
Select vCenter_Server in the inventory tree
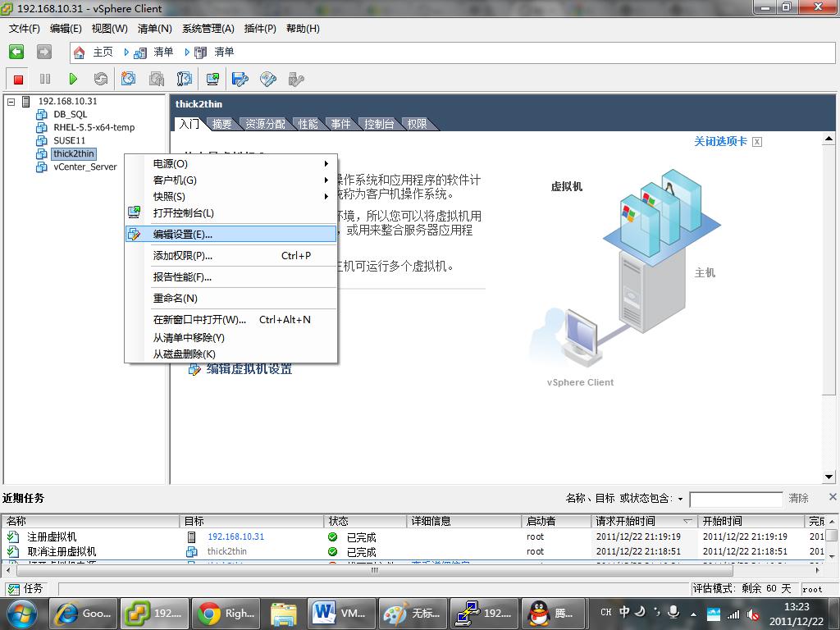84,167
